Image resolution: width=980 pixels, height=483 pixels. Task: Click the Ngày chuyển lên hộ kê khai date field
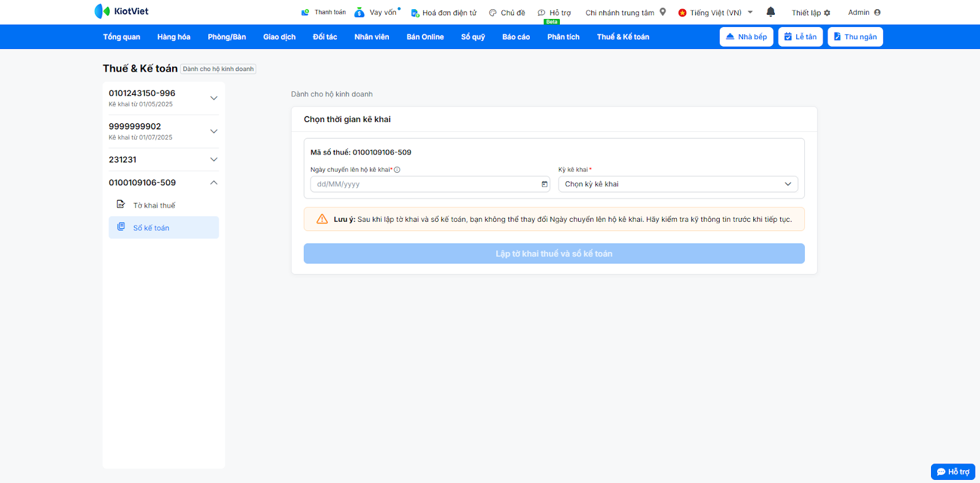tap(430, 184)
